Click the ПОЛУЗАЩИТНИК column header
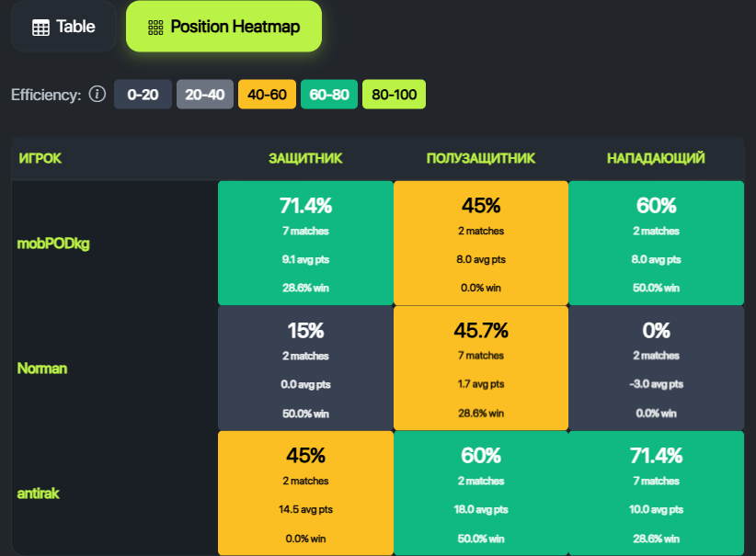 [x=480, y=158]
